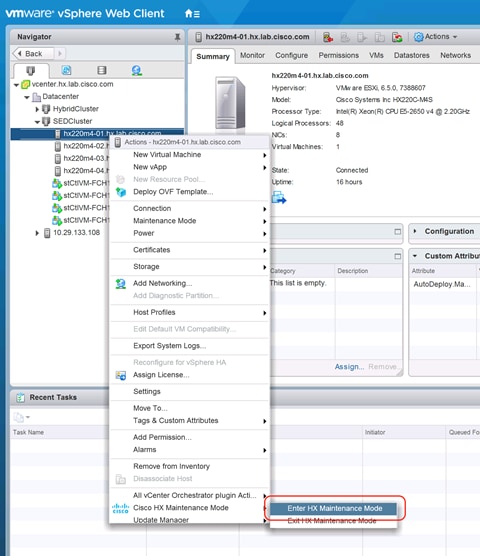
Task: Open Tags & Custom Attributes submenu
Action: tap(190, 421)
